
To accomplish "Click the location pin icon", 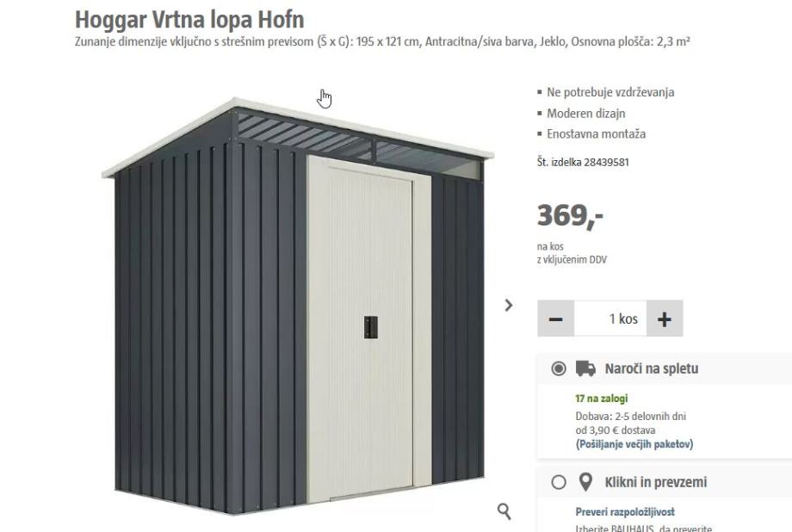I will coord(585,482).
